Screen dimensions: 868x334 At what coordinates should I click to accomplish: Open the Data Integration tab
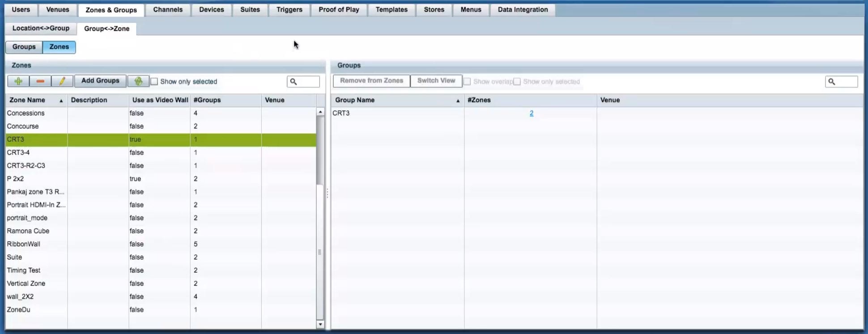click(x=523, y=9)
